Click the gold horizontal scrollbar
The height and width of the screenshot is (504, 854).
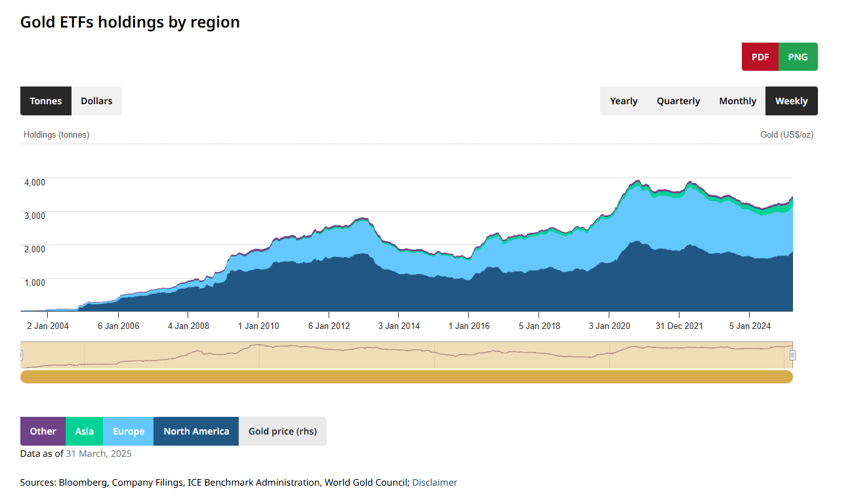tap(407, 377)
